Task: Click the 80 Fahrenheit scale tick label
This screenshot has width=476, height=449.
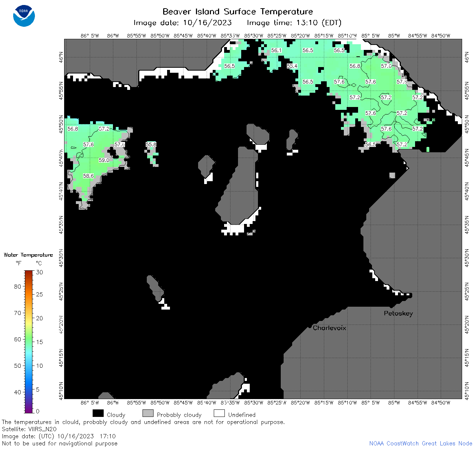Action: tap(17, 286)
